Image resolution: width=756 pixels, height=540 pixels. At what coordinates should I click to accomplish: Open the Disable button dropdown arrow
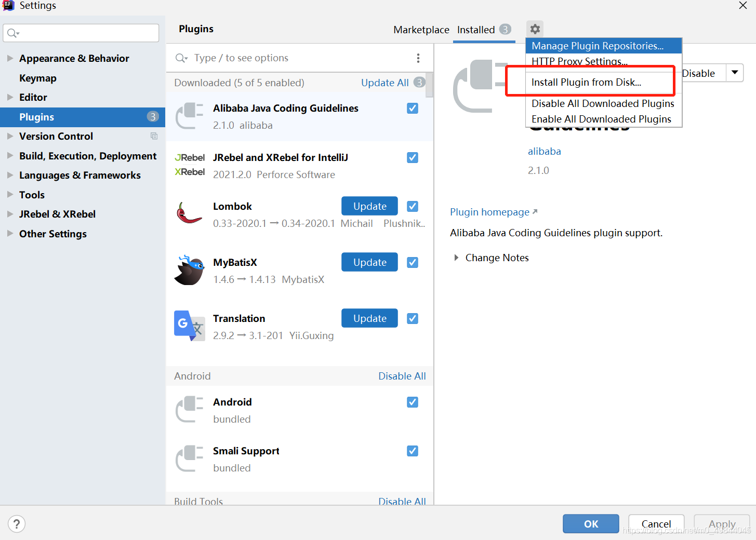pyautogui.click(x=735, y=73)
